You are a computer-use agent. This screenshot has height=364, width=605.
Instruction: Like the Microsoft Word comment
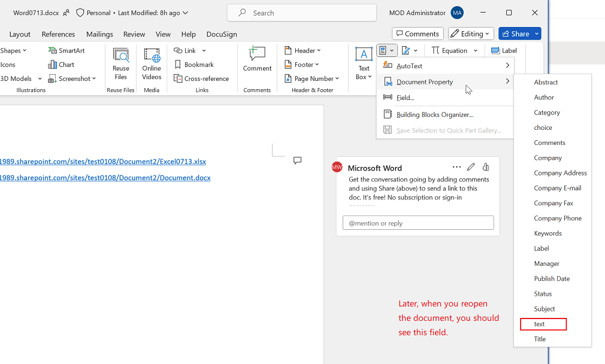pos(486,167)
